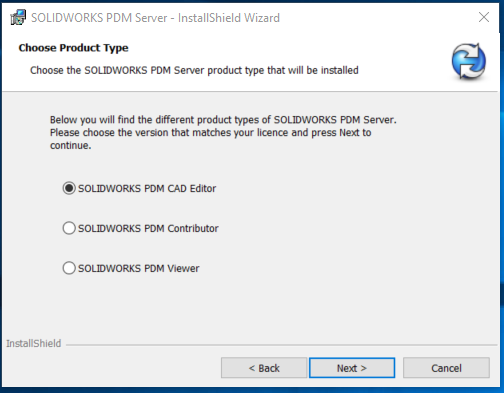Click the instructions paragraph starting 'Below you will find'
Image resolution: width=504 pixels, height=393 pixels.
[x=223, y=133]
